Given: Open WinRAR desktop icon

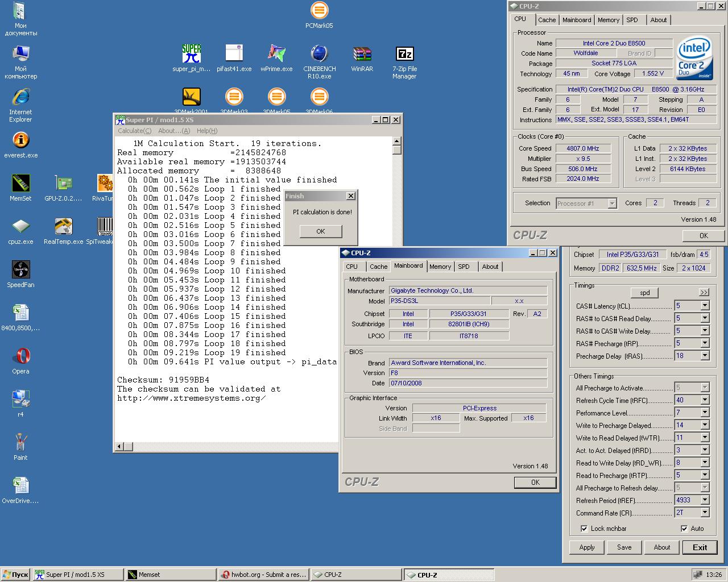Looking at the screenshot, I should click(x=362, y=59).
